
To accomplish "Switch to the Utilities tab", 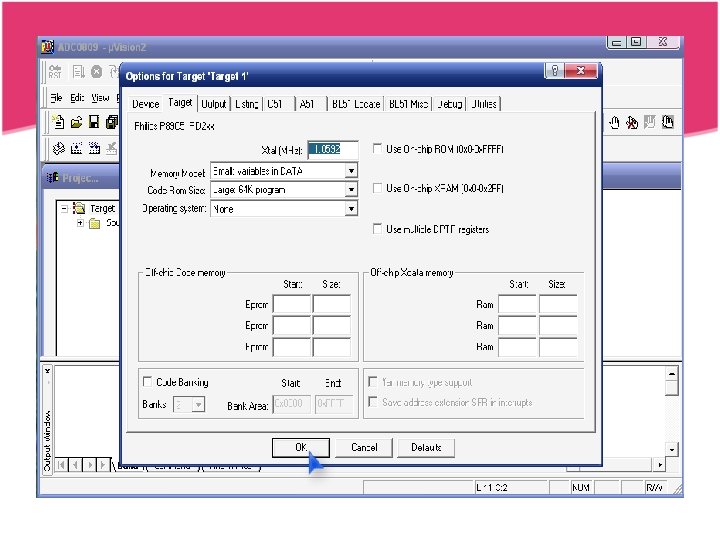I will pyautogui.click(x=484, y=104).
